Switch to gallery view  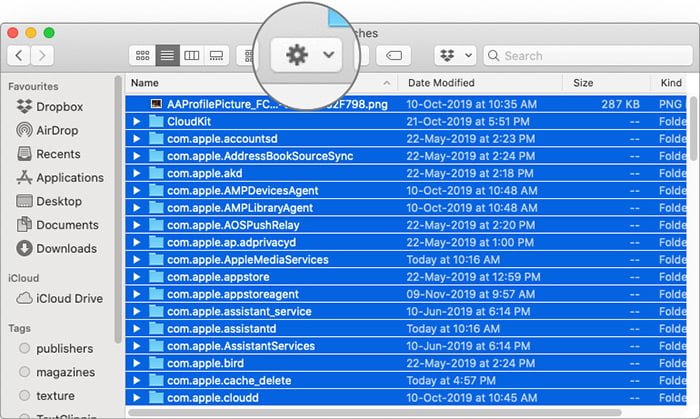pyautogui.click(x=217, y=56)
